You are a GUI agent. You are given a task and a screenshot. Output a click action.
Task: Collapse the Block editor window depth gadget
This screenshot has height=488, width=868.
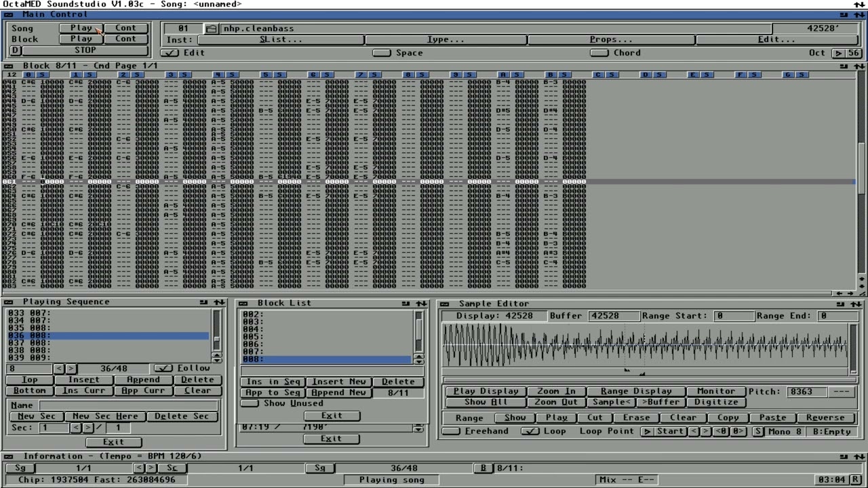click(x=860, y=66)
